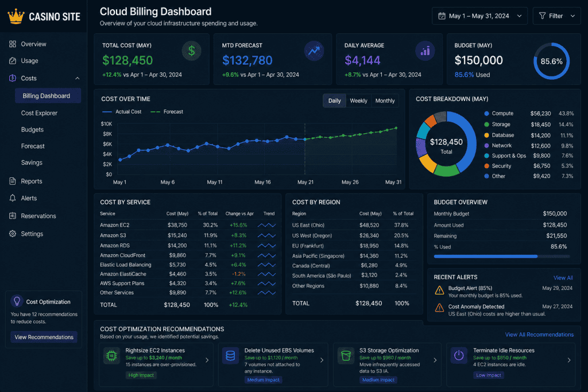This screenshot has height=392, width=588.
Task: Click the View Recommendations button
Action: tap(44, 337)
